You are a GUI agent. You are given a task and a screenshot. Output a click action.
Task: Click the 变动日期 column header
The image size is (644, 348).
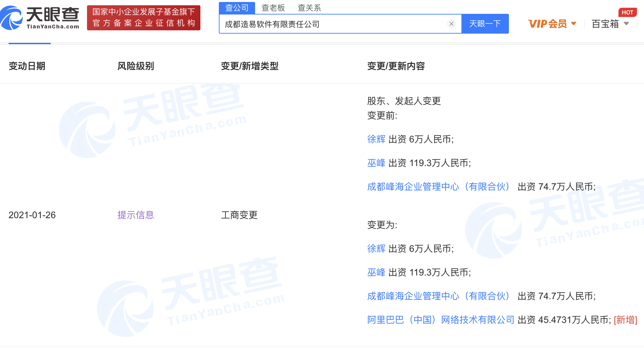tap(27, 66)
